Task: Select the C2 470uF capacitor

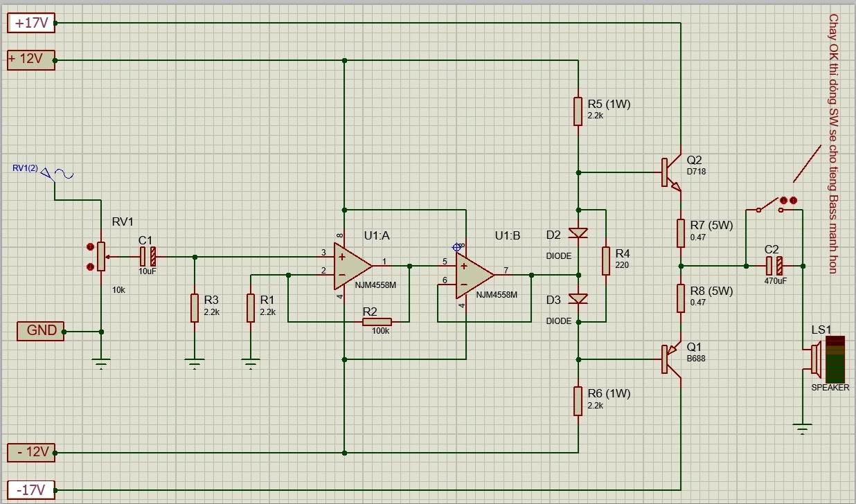Action: point(774,266)
